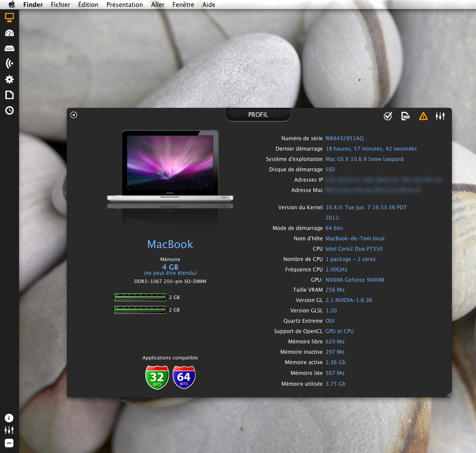
Task: Click the second 2 GB memory slot bar
Action: [x=140, y=310]
